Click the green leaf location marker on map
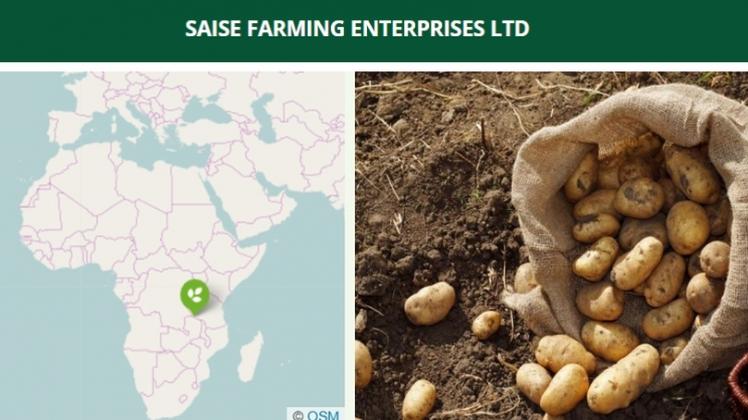The height and width of the screenshot is (420, 748). [195, 296]
